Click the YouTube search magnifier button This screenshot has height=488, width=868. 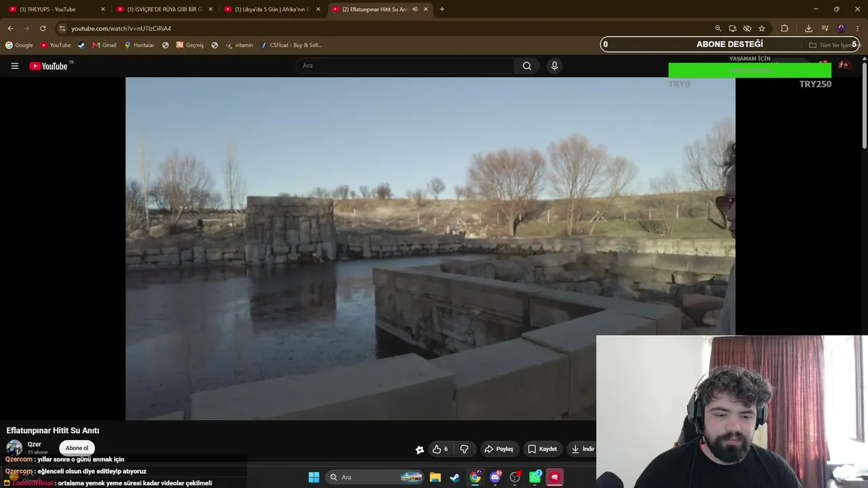click(x=527, y=66)
